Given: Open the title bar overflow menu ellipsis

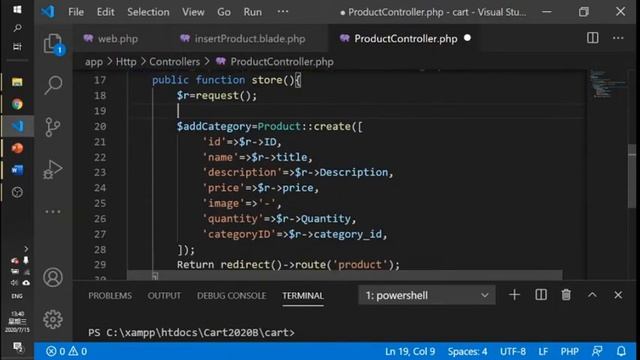Looking at the screenshot, I should click(x=282, y=11).
